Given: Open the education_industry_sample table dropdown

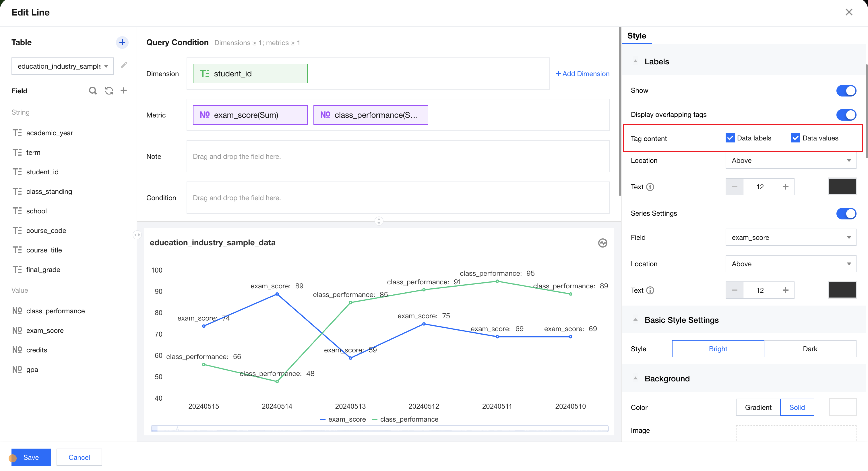Looking at the screenshot, I should pos(63,66).
